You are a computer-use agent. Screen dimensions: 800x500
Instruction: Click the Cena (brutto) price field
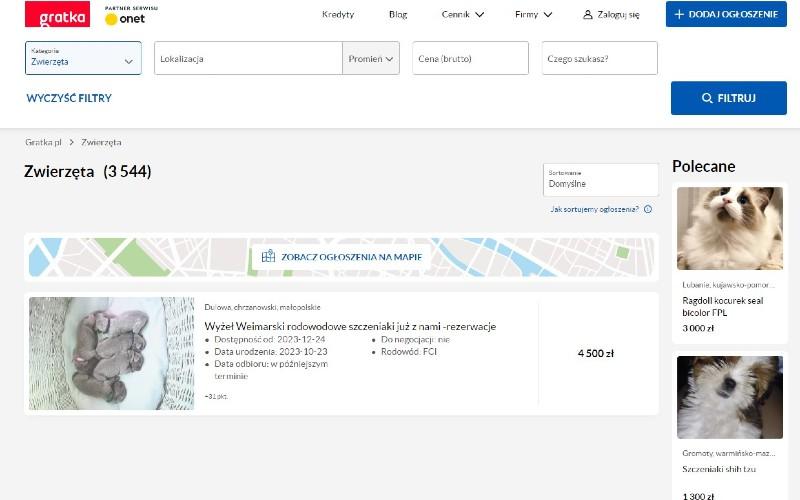[470, 59]
